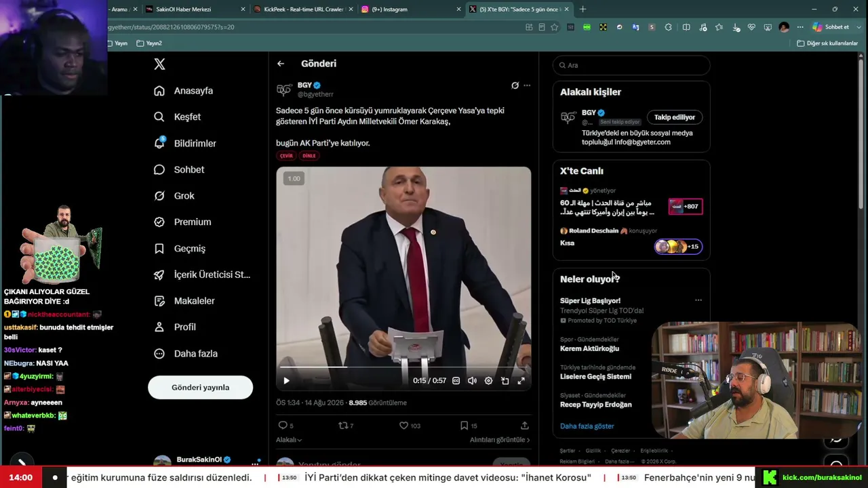This screenshot has height=488, width=868.
Task: Click the Ara search field
Action: 631,65
